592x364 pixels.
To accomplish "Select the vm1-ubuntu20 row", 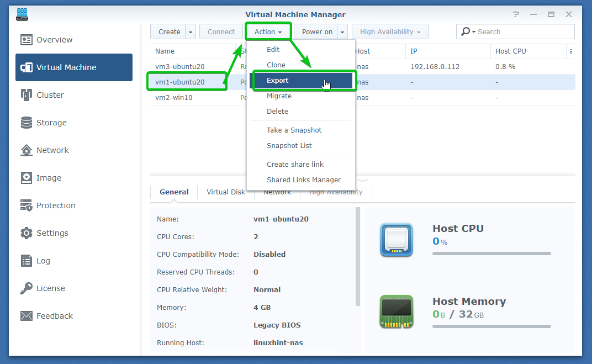I will click(x=362, y=82).
